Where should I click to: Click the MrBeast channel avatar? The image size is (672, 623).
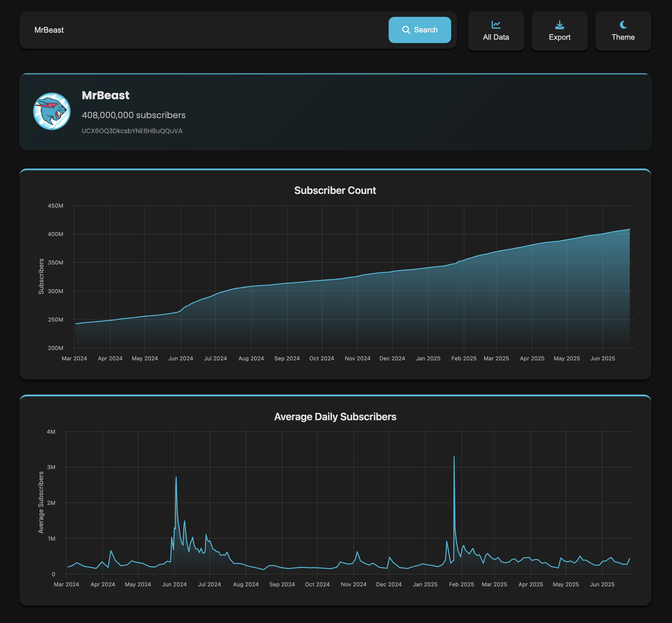52,111
